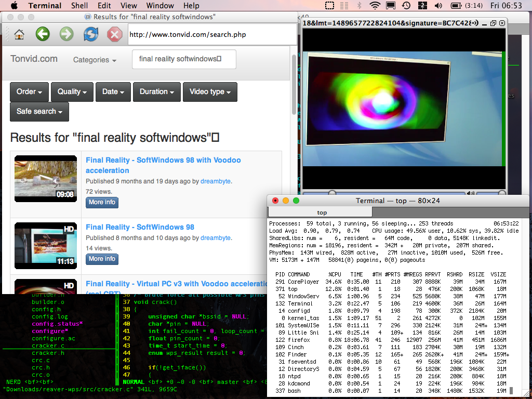The width and height of the screenshot is (532, 399).
Task: Navigate back with the green left arrow
Action: click(43, 34)
